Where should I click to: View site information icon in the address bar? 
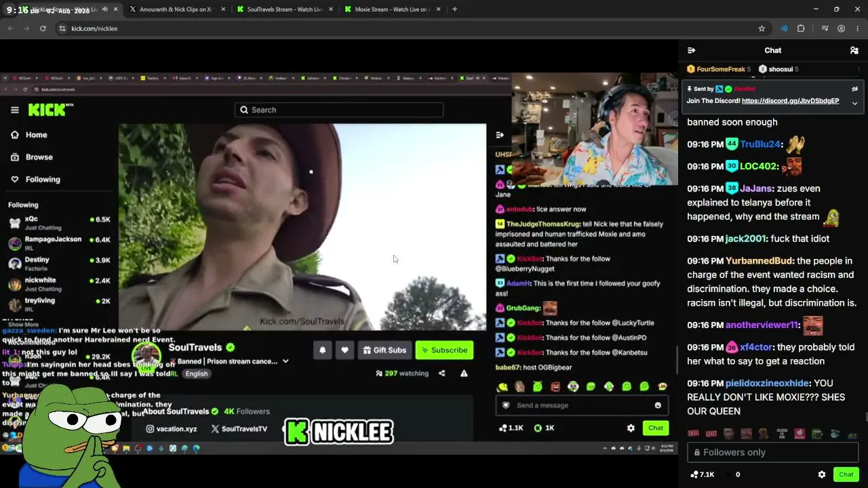pyautogui.click(x=62, y=28)
